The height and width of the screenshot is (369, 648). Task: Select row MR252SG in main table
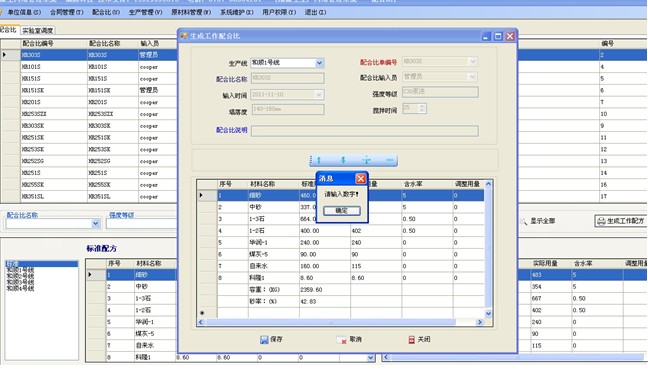click(89, 161)
